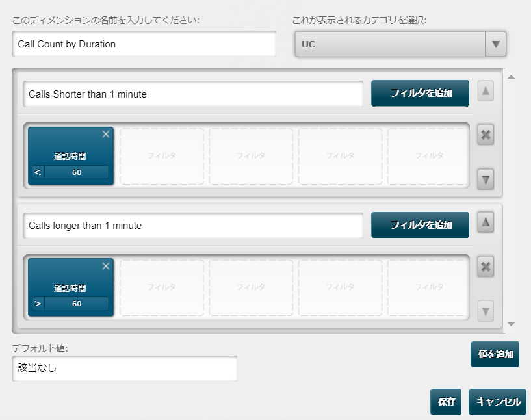Screen dimensions: 531x420
Task: Focus the 'Call Count by Duration' name field
Action: point(144,44)
